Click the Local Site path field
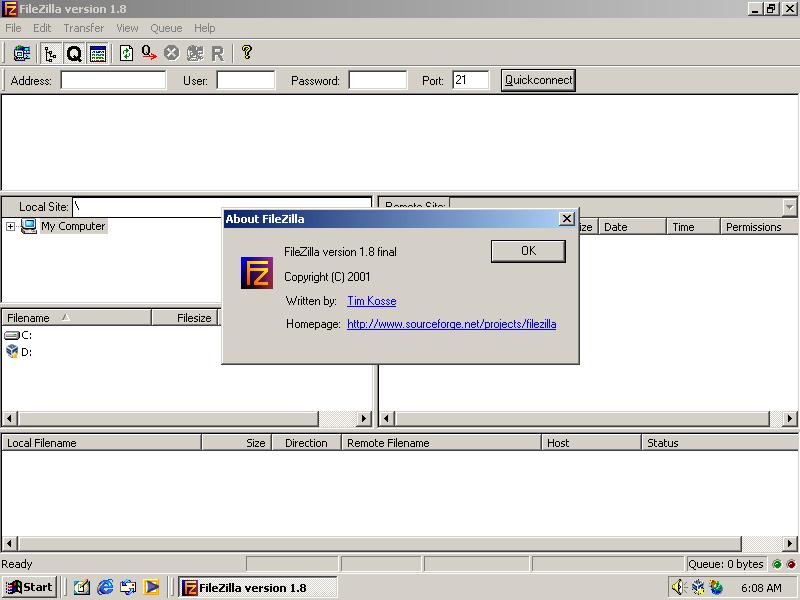 222,207
